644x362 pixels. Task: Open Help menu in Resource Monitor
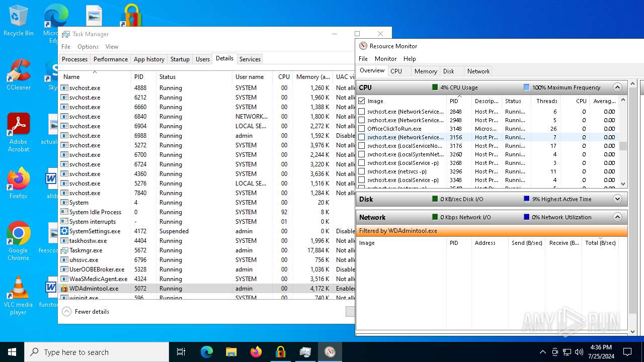(410, 59)
